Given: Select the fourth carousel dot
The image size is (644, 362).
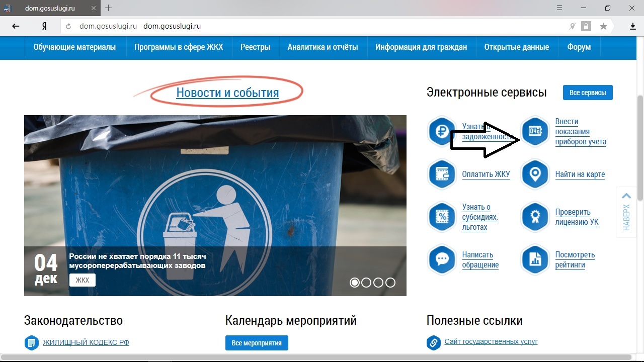Looking at the screenshot, I should [x=390, y=283].
